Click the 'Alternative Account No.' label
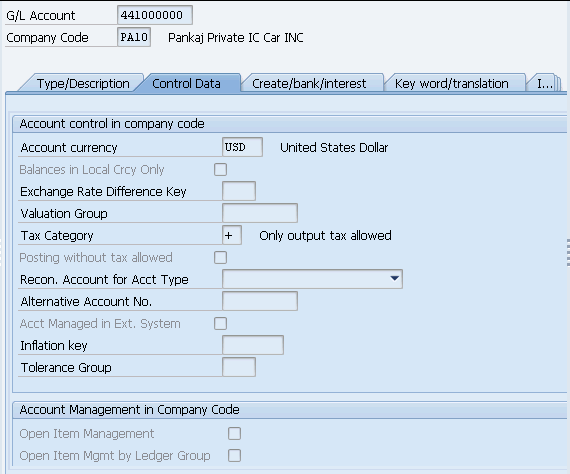The image size is (570, 474). 86,301
